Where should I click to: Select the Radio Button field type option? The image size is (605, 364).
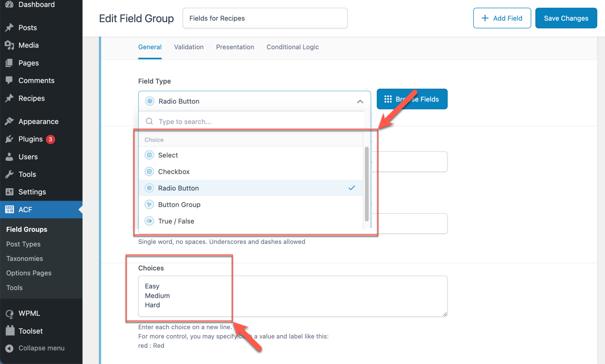[178, 188]
